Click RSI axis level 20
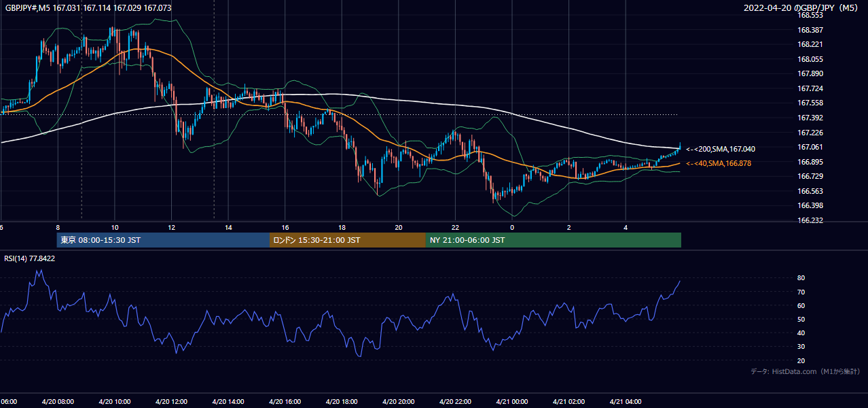The width and height of the screenshot is (868, 408). click(x=801, y=360)
